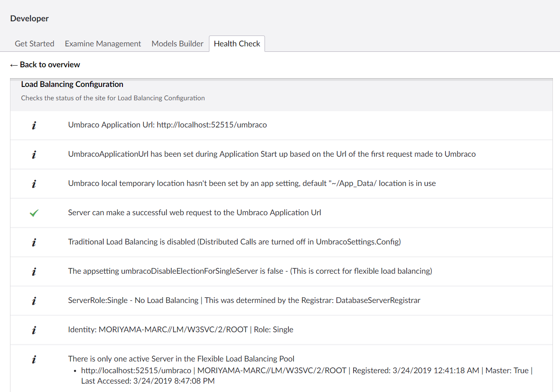This screenshot has width=560, height=392.
Task: Select text 'Umbraco Application Url: http://localhost:52515/umbraco'
Action: [168, 125]
